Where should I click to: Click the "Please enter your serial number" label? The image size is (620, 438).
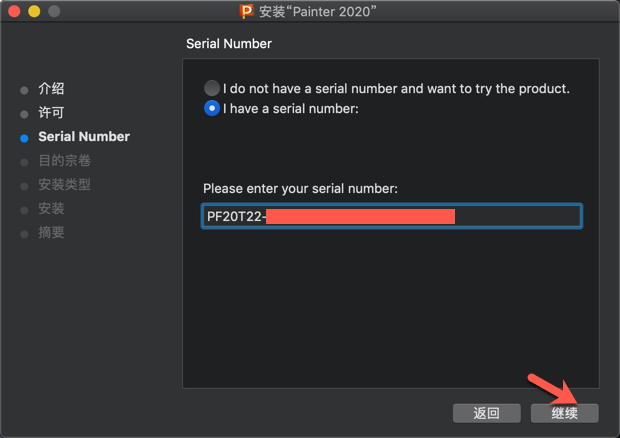(x=300, y=188)
